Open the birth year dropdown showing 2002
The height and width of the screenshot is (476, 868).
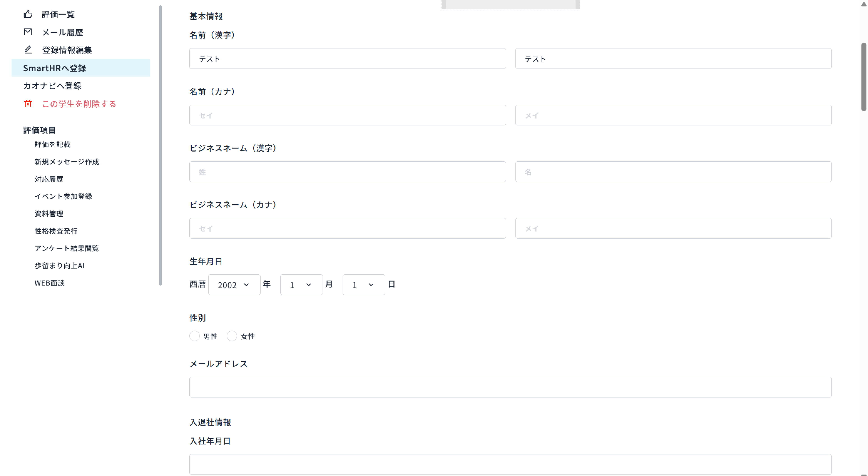[234, 285]
